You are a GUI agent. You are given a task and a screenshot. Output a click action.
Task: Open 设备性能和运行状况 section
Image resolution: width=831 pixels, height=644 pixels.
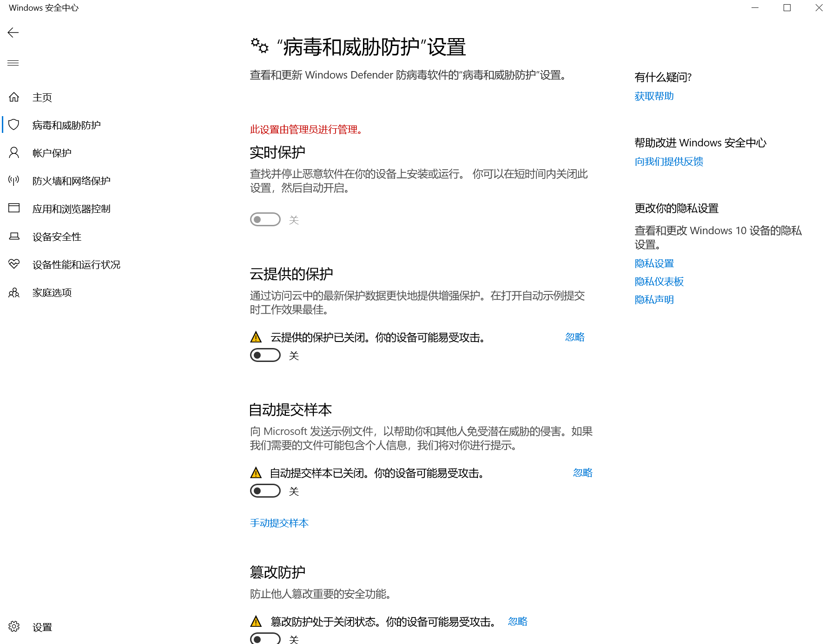[76, 264]
